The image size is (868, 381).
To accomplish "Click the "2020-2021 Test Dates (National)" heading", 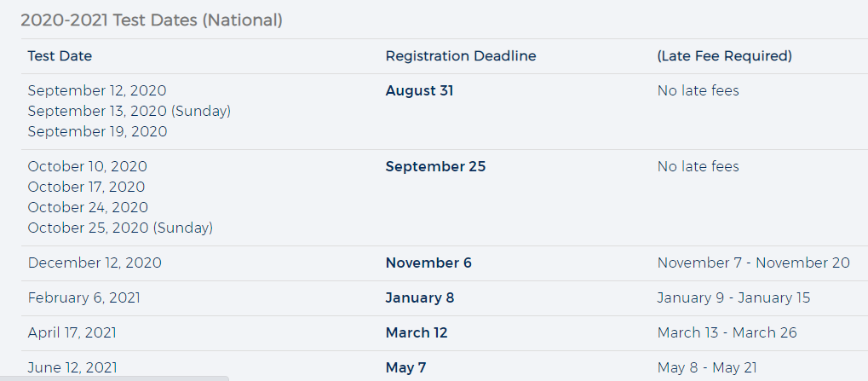I will pyautogui.click(x=152, y=20).
